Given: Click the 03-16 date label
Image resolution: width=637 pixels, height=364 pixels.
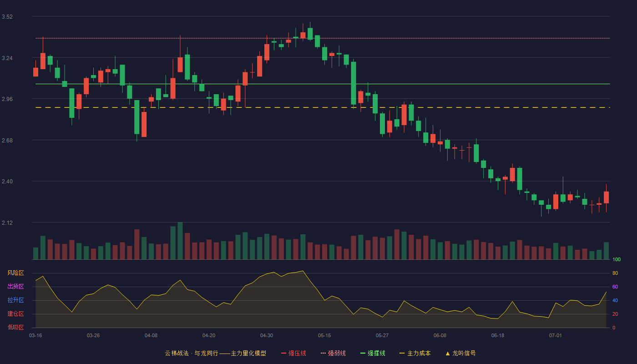Looking at the screenshot, I should tap(35, 335).
